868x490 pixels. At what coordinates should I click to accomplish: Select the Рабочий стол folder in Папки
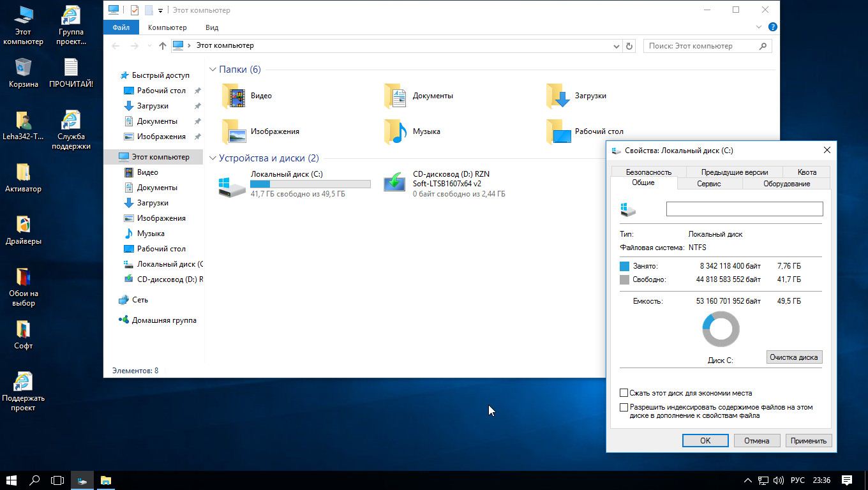pos(585,131)
